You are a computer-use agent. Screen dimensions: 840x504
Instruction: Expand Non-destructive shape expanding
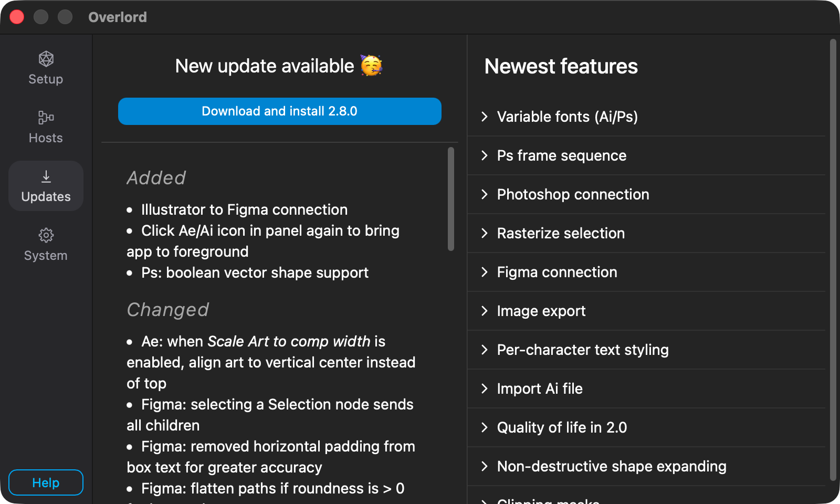click(646, 466)
